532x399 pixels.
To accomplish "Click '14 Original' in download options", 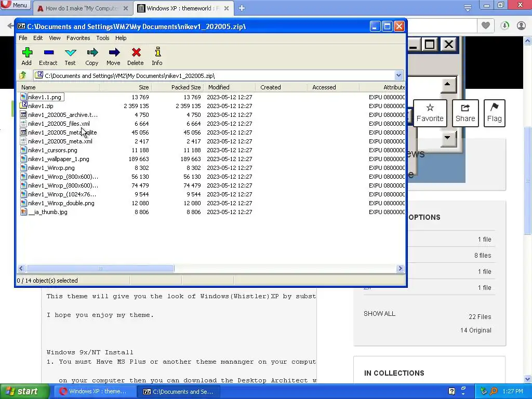I will 476,330.
